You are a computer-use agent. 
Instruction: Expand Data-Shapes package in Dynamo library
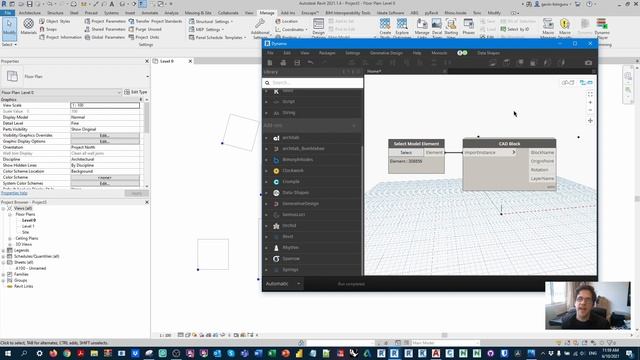267,193
